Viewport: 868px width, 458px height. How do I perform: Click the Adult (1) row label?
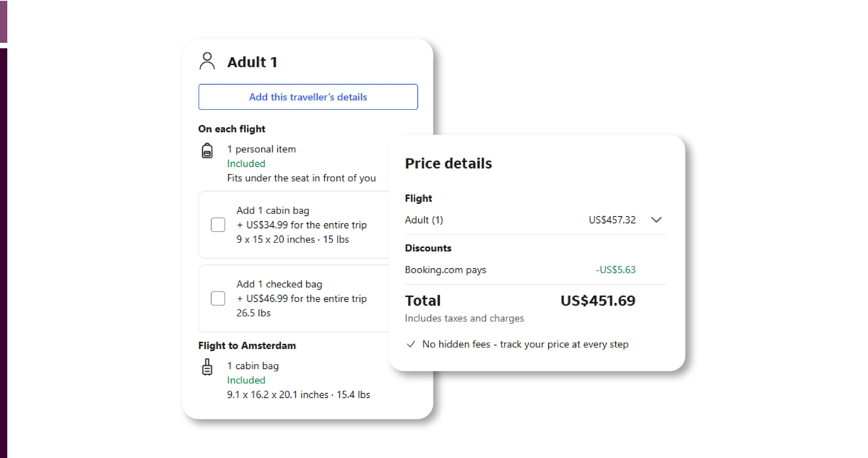(424, 220)
